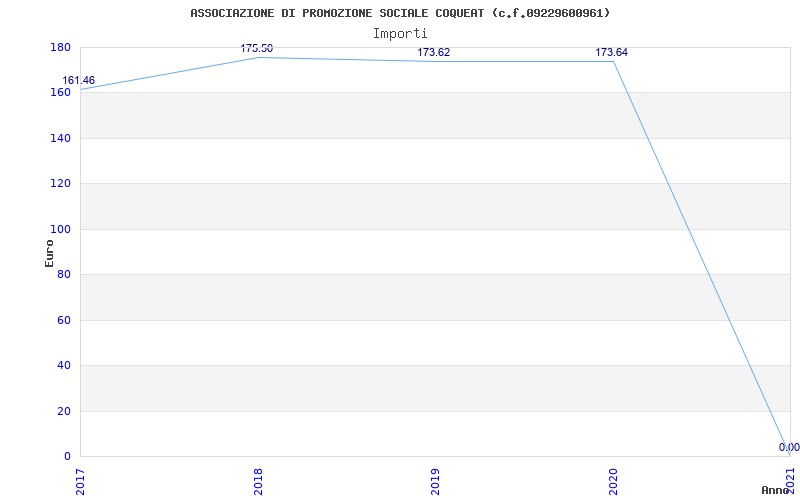Click the 175.50 data label

click(x=257, y=48)
